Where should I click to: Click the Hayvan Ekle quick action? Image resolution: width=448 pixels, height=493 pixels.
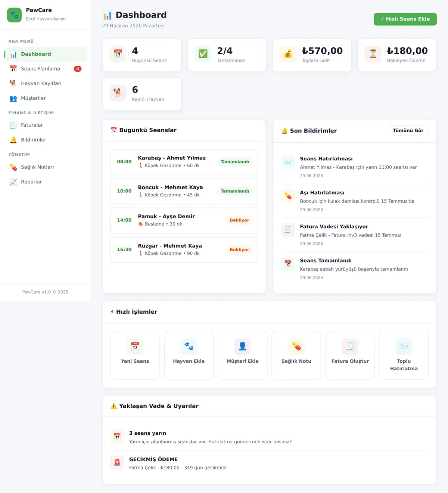tap(189, 355)
